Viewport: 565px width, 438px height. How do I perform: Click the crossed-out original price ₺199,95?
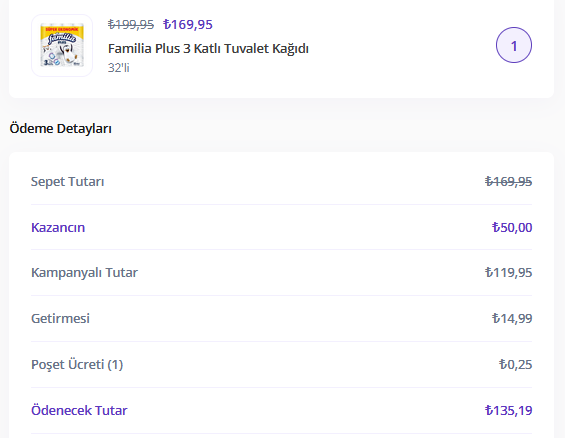click(131, 24)
